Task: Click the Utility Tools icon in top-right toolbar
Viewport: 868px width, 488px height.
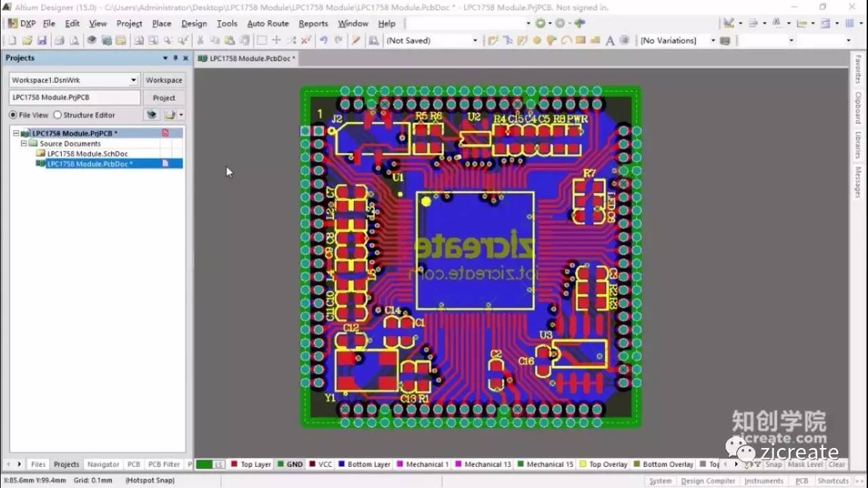Action: pyautogui.click(x=729, y=23)
